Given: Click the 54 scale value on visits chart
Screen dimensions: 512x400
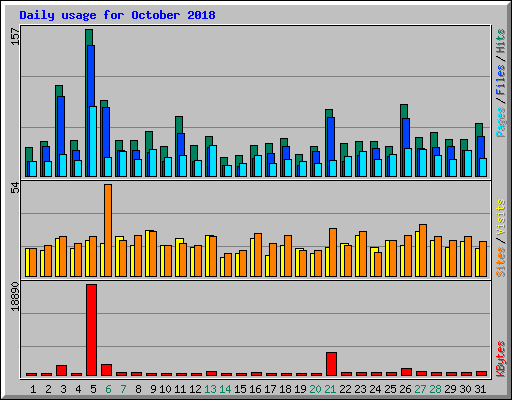Looking at the screenshot, I should [15, 188].
